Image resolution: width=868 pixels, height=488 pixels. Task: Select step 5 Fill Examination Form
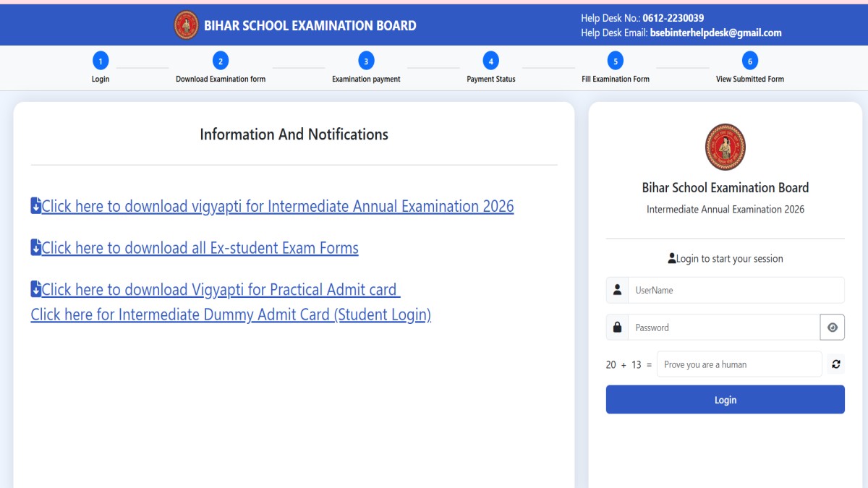click(615, 61)
